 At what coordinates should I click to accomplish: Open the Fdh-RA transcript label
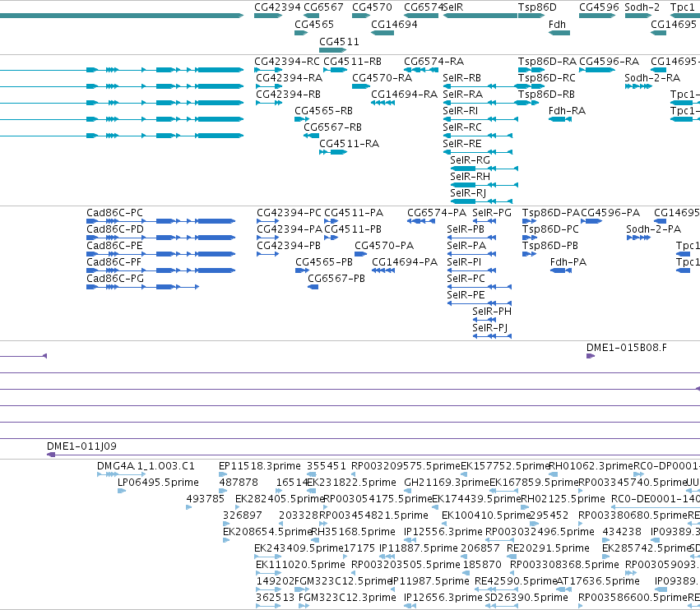tap(567, 111)
